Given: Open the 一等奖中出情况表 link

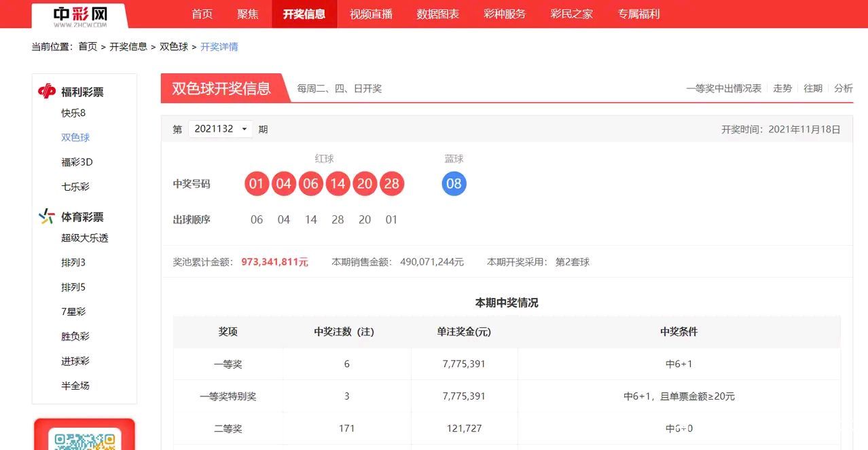Looking at the screenshot, I should 723,88.
